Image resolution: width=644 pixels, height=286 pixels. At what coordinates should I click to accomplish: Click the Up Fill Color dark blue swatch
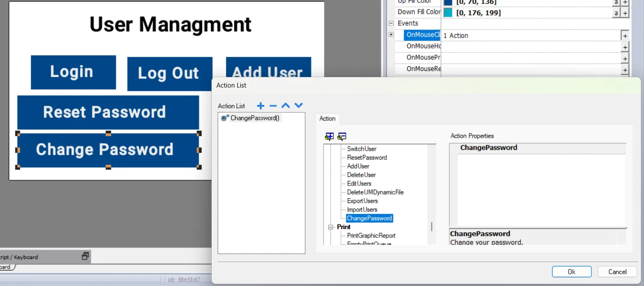point(448,2)
